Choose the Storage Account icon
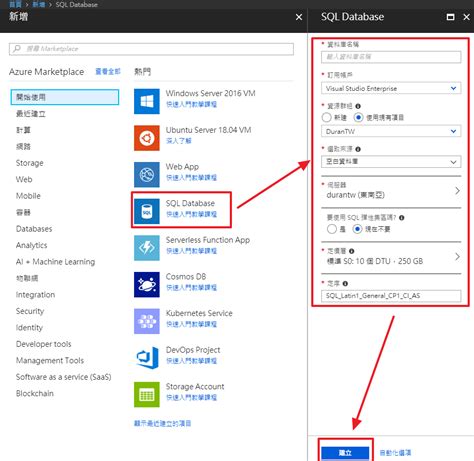Image resolution: width=474 pixels, height=461 pixels. pyautogui.click(x=147, y=394)
